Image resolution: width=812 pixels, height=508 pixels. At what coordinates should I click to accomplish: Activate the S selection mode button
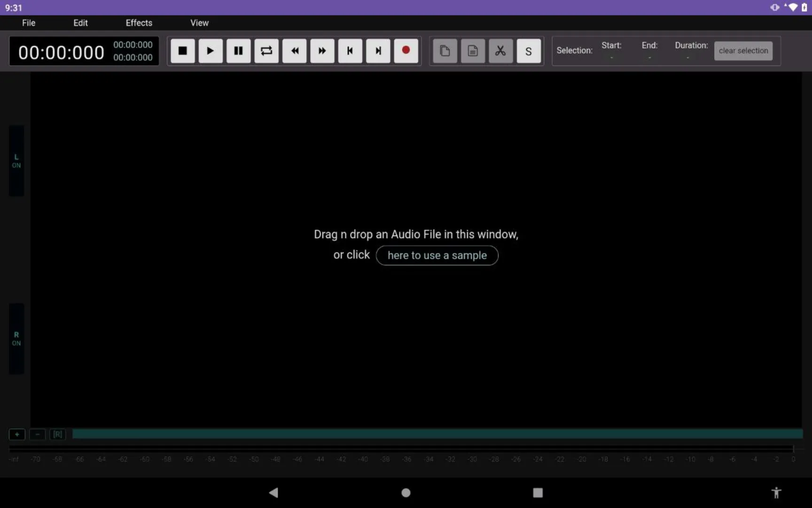(x=529, y=51)
